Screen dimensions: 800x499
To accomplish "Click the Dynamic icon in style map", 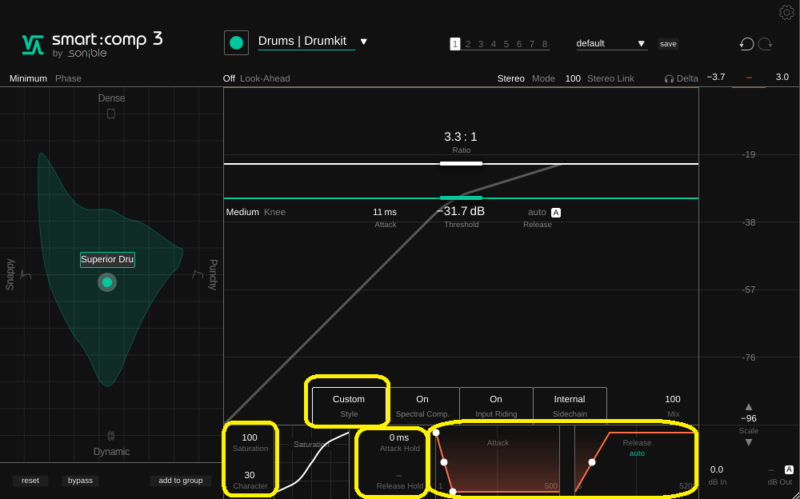I will (111, 436).
